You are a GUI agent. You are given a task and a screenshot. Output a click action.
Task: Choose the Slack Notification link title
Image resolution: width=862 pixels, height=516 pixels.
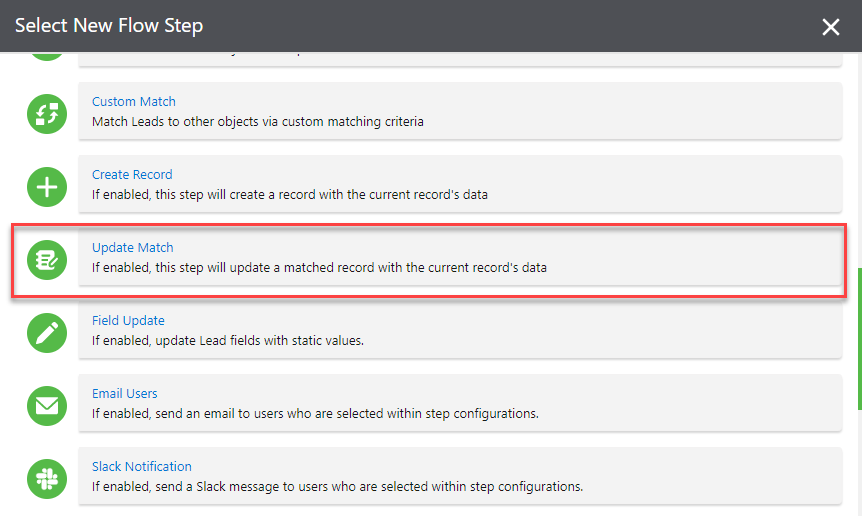[142, 467]
